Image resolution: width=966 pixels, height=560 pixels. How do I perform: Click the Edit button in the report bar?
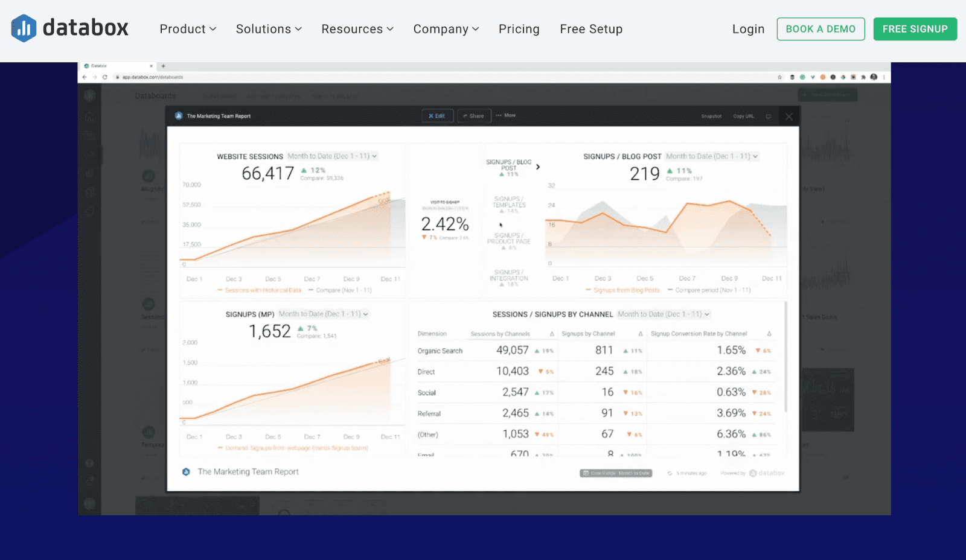(x=437, y=116)
